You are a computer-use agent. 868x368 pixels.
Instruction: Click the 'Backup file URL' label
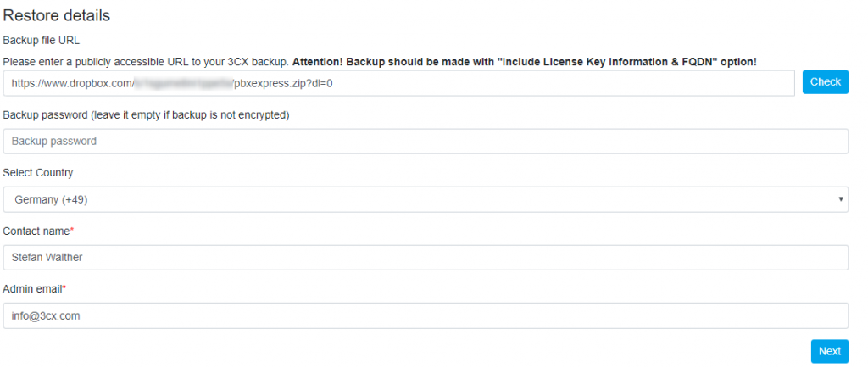(x=42, y=40)
